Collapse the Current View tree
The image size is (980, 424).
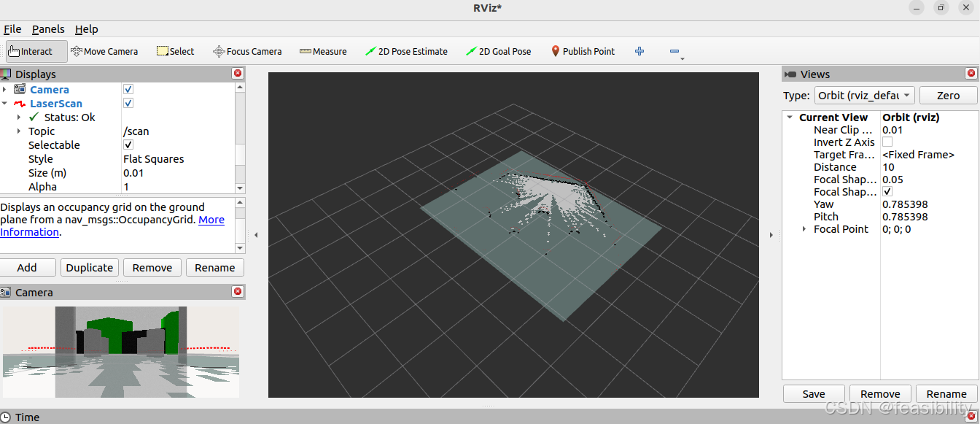790,117
